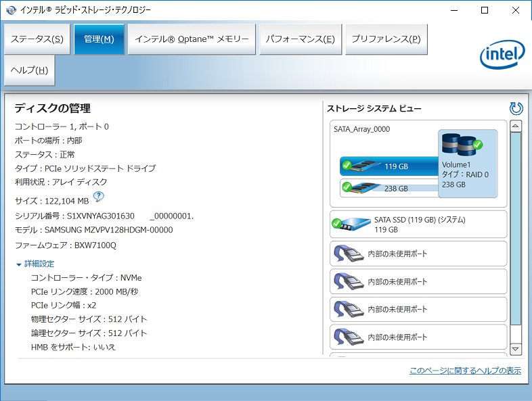Maximize the window
532x401 pixels.
(485, 10)
